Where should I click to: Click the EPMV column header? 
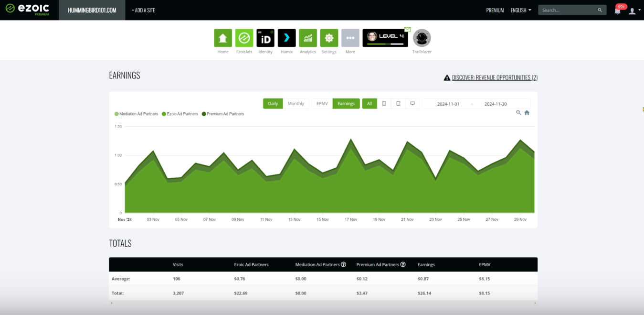[485, 264]
